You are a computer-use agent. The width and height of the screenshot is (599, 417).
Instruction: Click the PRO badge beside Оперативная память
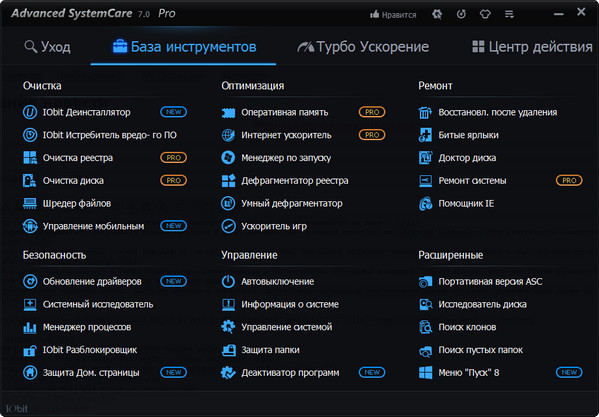tap(372, 112)
